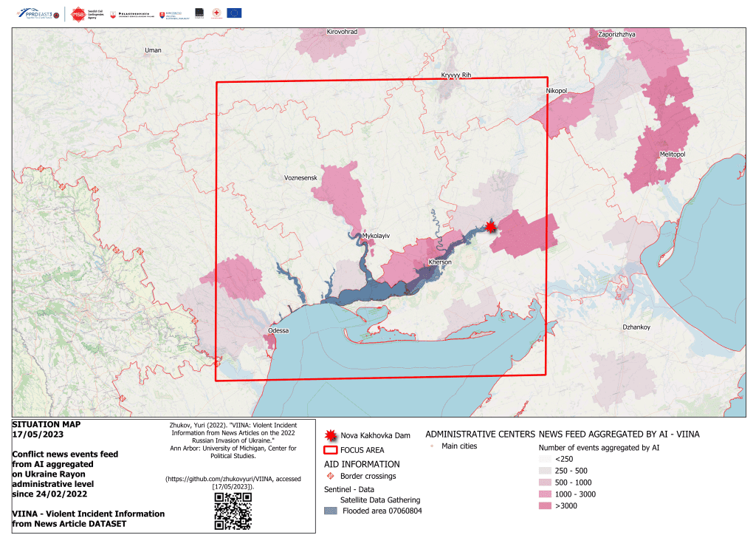This screenshot has width=756, height=535.
Task: Click the Kryvyy Rih city label
Action: click(x=456, y=75)
